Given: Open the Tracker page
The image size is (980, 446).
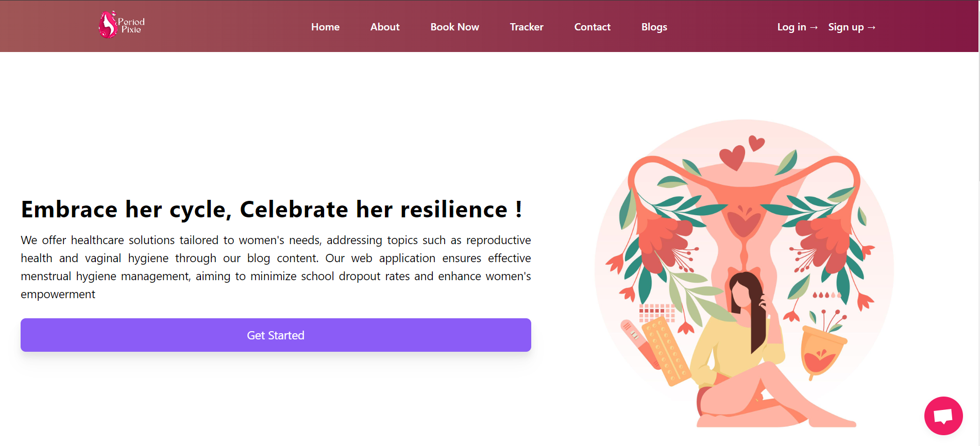Looking at the screenshot, I should click(x=526, y=27).
